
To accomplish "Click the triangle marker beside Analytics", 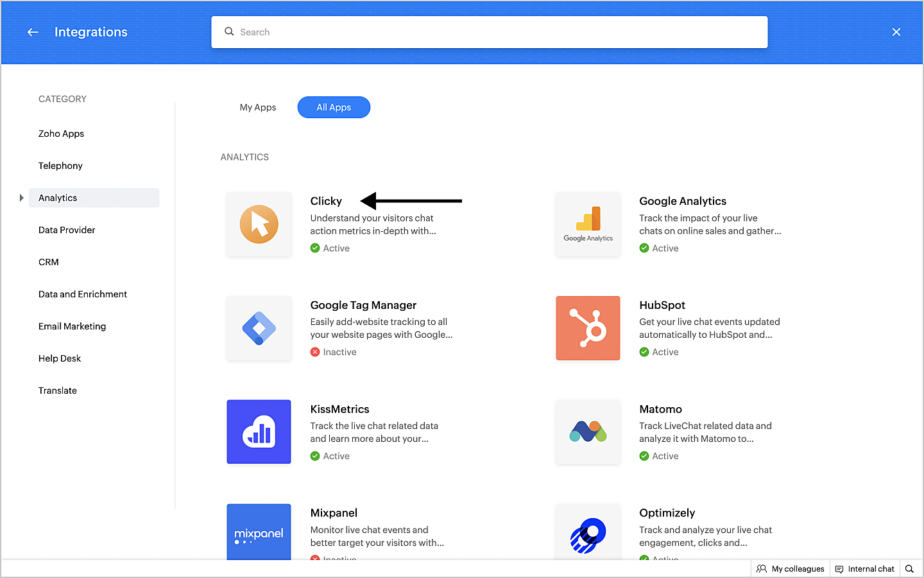I will [21, 198].
